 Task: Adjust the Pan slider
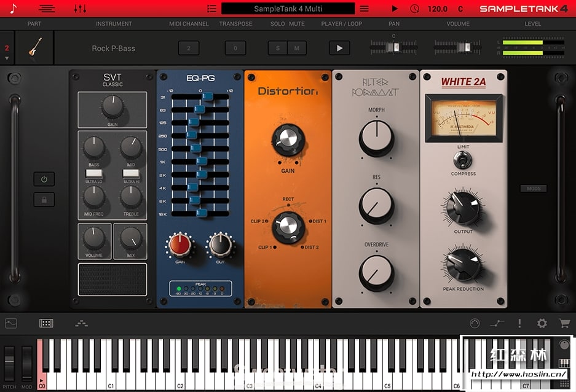[393, 47]
